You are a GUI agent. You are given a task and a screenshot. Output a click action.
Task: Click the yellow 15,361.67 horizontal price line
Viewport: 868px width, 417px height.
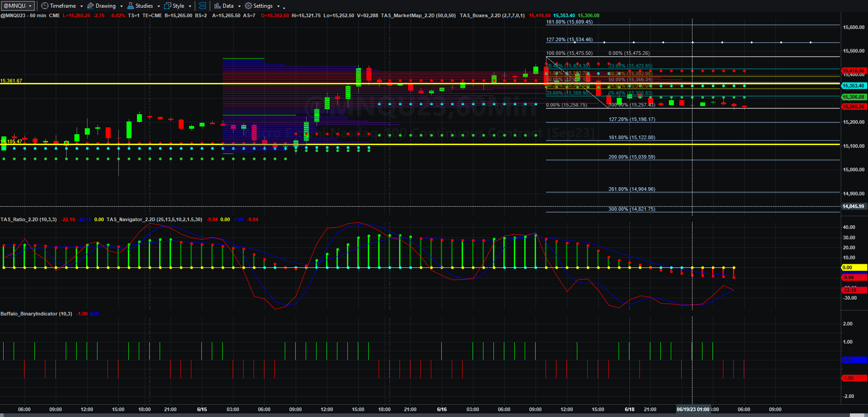coord(419,84)
